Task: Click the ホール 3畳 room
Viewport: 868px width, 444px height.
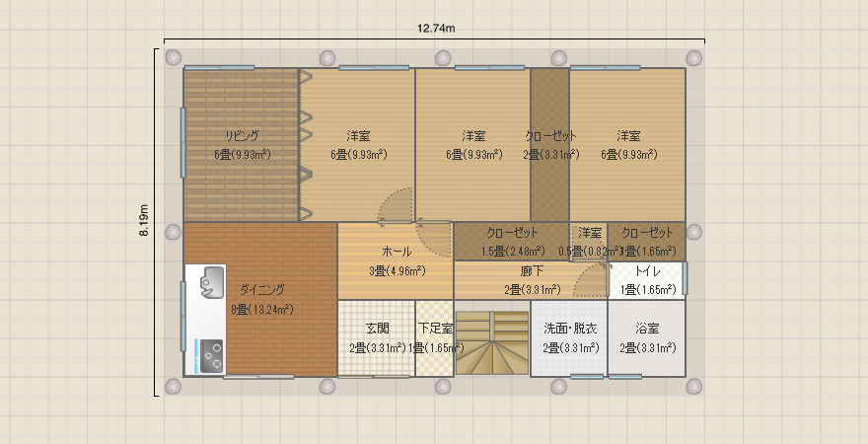Action: coord(396,261)
